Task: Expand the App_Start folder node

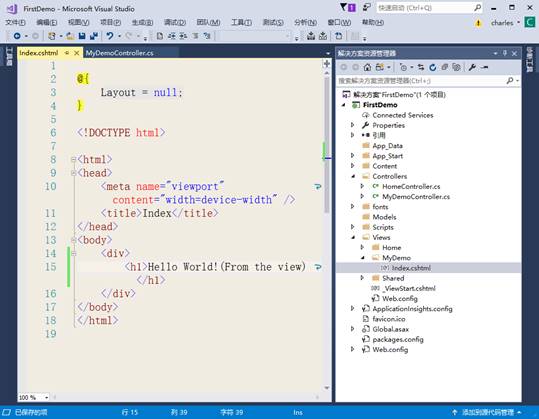Action: pyautogui.click(x=352, y=156)
